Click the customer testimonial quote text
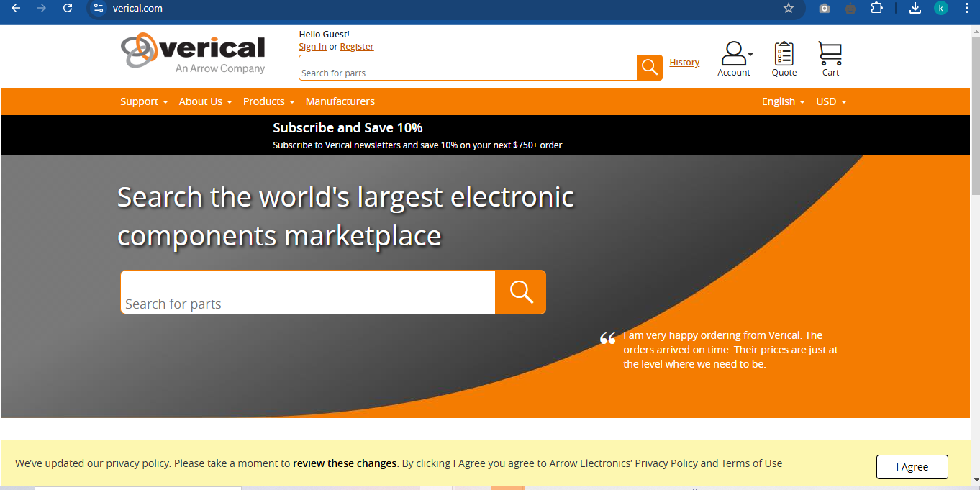The width and height of the screenshot is (980, 490). pyautogui.click(x=730, y=350)
